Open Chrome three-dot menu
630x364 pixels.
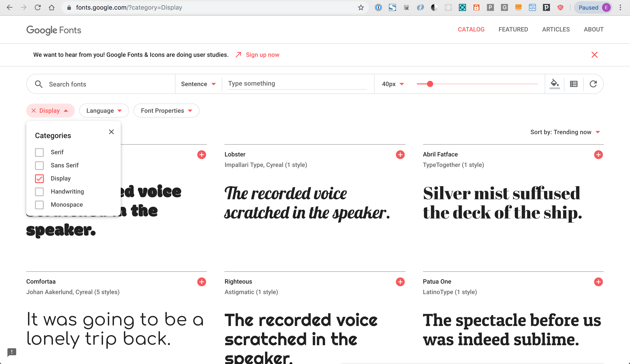[x=620, y=7]
